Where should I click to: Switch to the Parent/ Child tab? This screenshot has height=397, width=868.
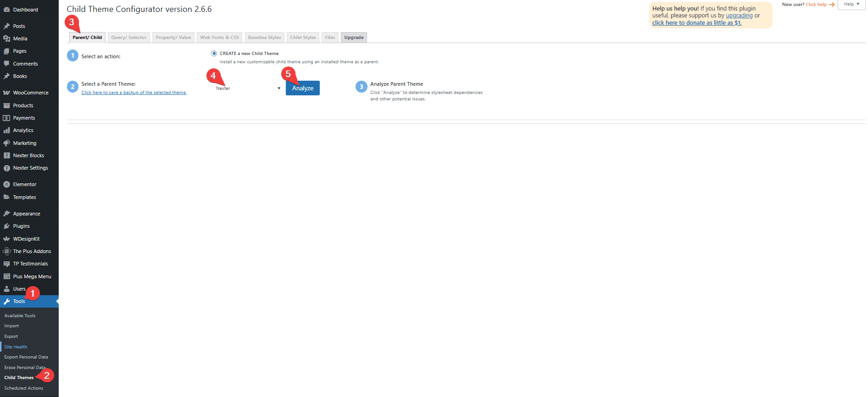[87, 38]
